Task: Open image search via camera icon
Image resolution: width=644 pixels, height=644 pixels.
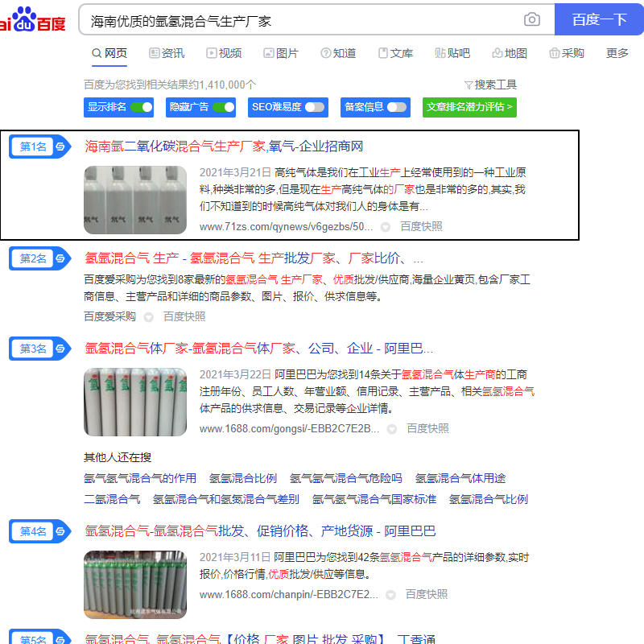Action: (x=532, y=19)
